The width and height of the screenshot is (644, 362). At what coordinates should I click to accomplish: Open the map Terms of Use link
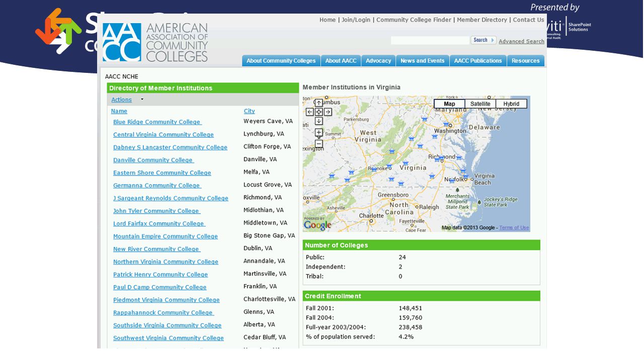(x=514, y=228)
